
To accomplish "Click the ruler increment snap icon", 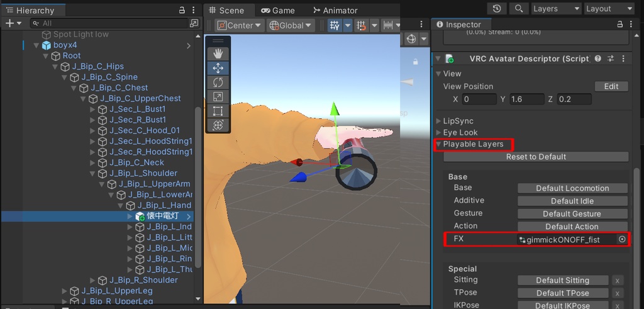I will pos(388,25).
